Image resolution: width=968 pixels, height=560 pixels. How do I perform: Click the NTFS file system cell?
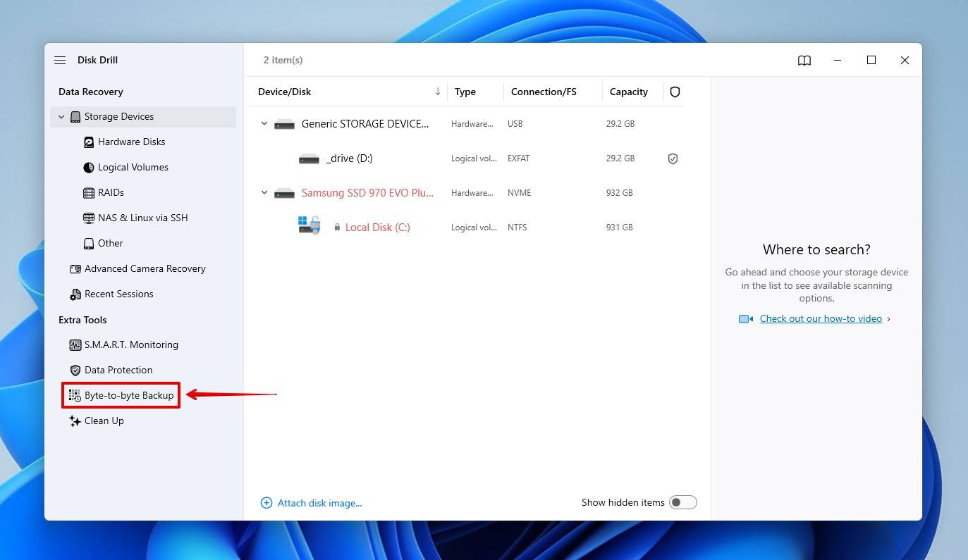[517, 228]
